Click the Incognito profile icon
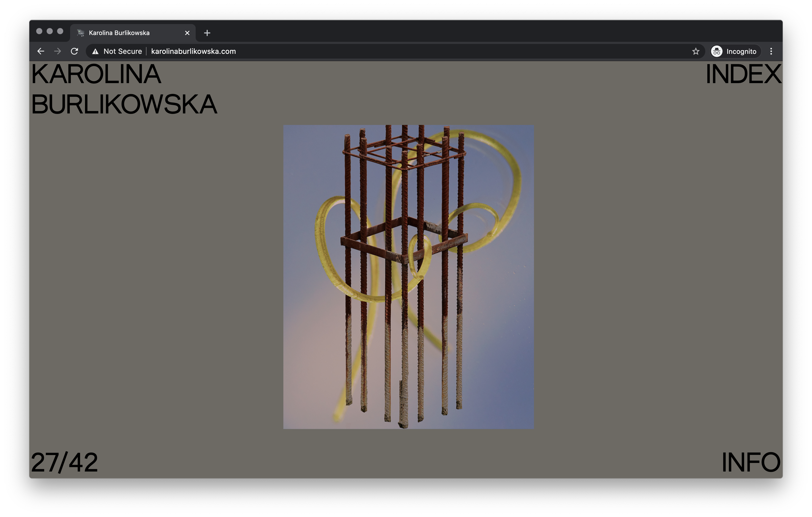Image resolution: width=812 pixels, height=517 pixels. 717,51
